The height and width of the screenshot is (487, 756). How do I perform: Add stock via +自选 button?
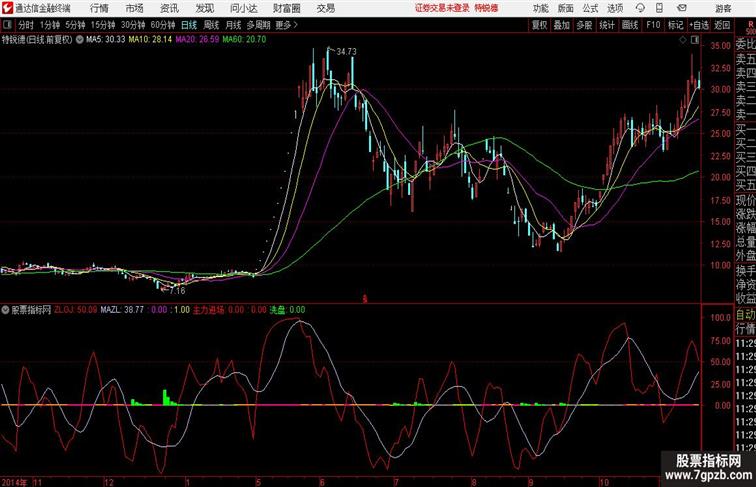(x=699, y=25)
